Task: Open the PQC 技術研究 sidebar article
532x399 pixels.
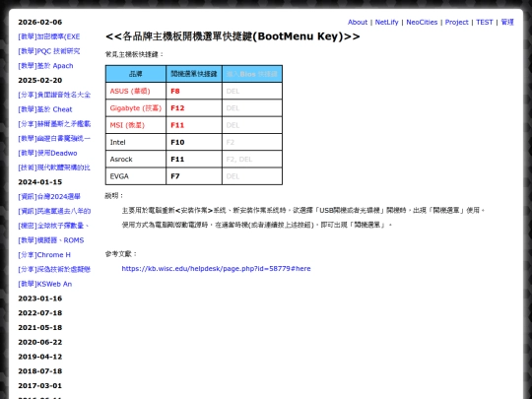Action: click(x=49, y=51)
